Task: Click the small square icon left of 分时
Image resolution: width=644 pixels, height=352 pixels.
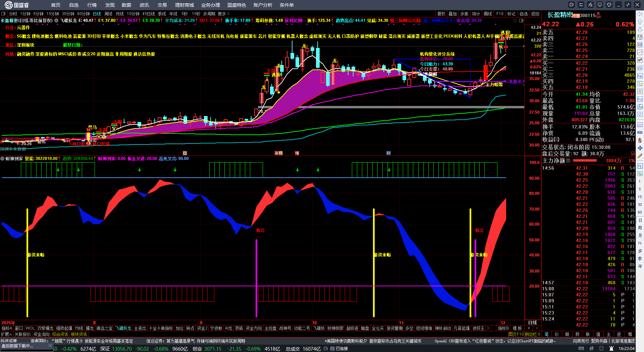Action: pyautogui.click(x=3, y=14)
